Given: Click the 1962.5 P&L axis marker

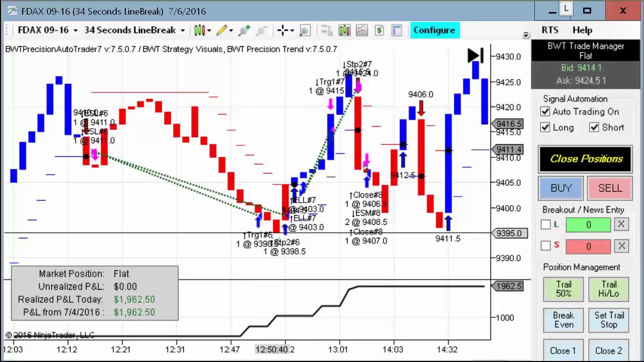Looking at the screenshot, I should click(x=508, y=286).
